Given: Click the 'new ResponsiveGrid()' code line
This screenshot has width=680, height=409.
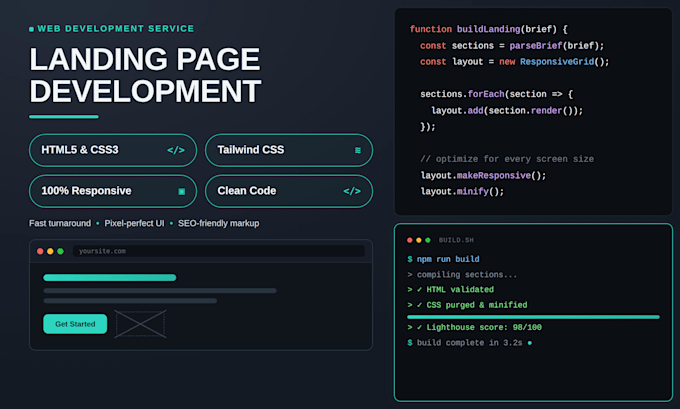Looking at the screenshot, I should (514, 62).
